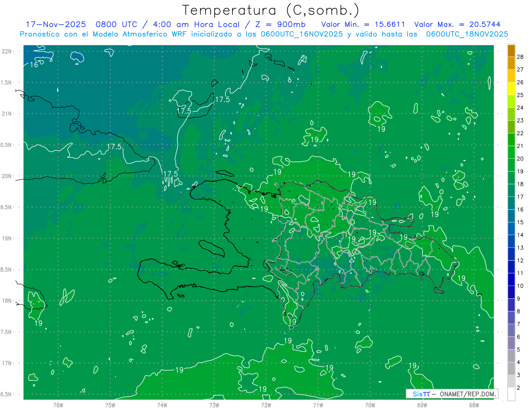This screenshot has width=532, height=411.
Task: Click the white legend swatch below value 2
Action: coord(511,394)
